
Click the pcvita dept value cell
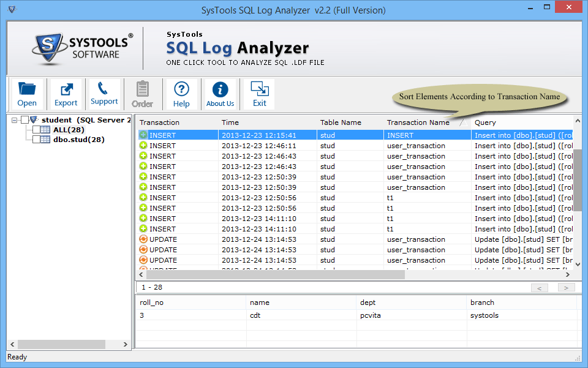(x=412, y=315)
